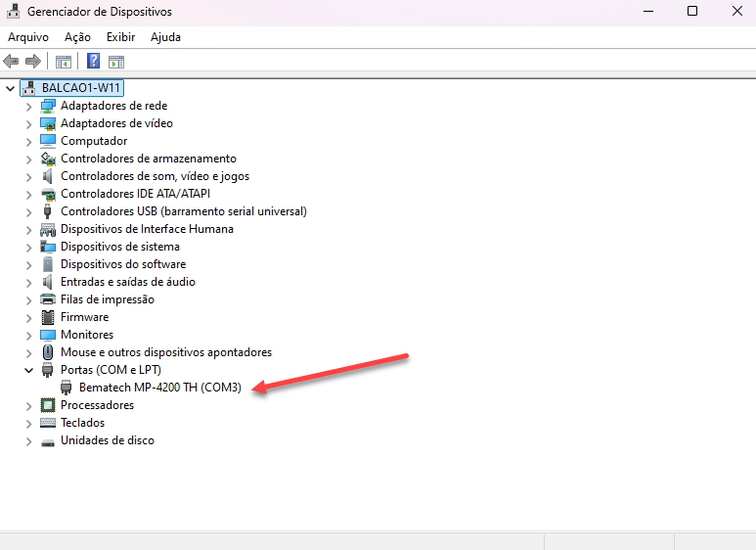The height and width of the screenshot is (550, 756).
Task: Click the Dispositivos de Interface Humana icon
Action: click(48, 229)
